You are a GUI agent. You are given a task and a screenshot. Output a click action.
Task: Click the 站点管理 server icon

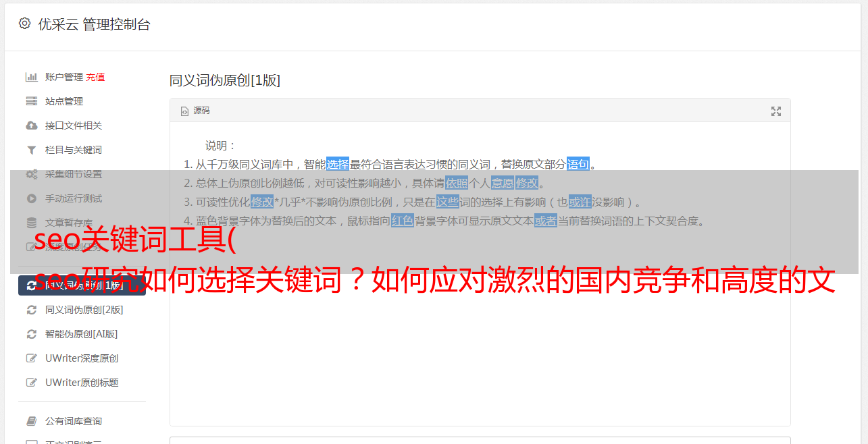click(x=32, y=101)
